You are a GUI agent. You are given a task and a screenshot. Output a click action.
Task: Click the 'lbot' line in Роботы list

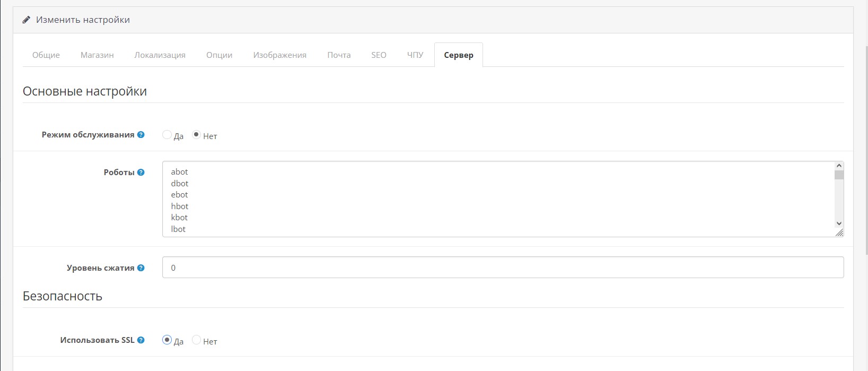(x=178, y=229)
